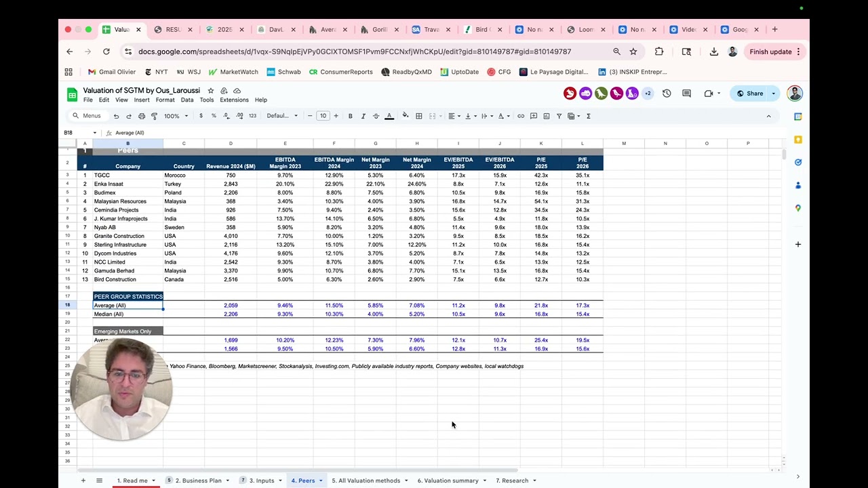The width and height of the screenshot is (868, 488).
Task: Star this spreadsheet document
Action: pos(211,90)
